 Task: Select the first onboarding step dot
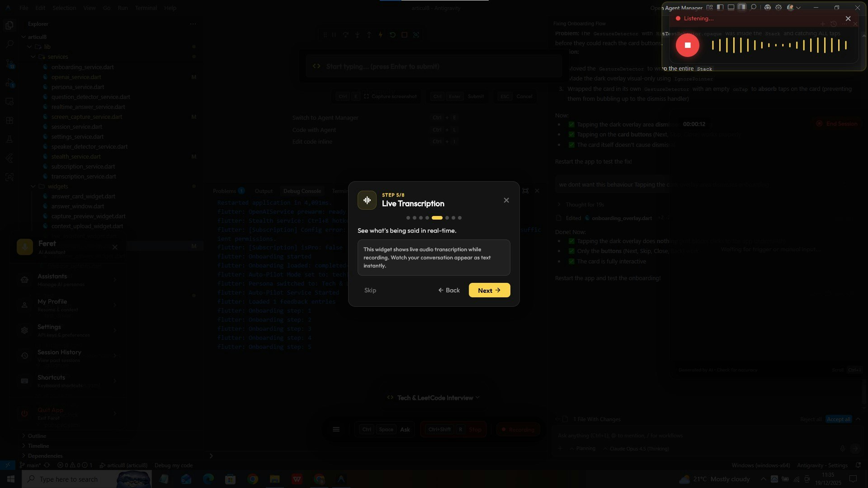(408, 218)
